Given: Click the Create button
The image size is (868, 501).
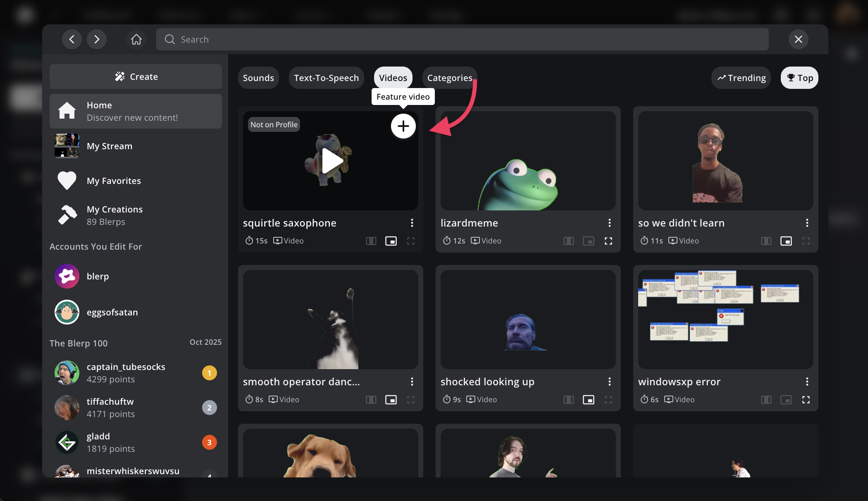Looking at the screenshot, I should pos(136,76).
